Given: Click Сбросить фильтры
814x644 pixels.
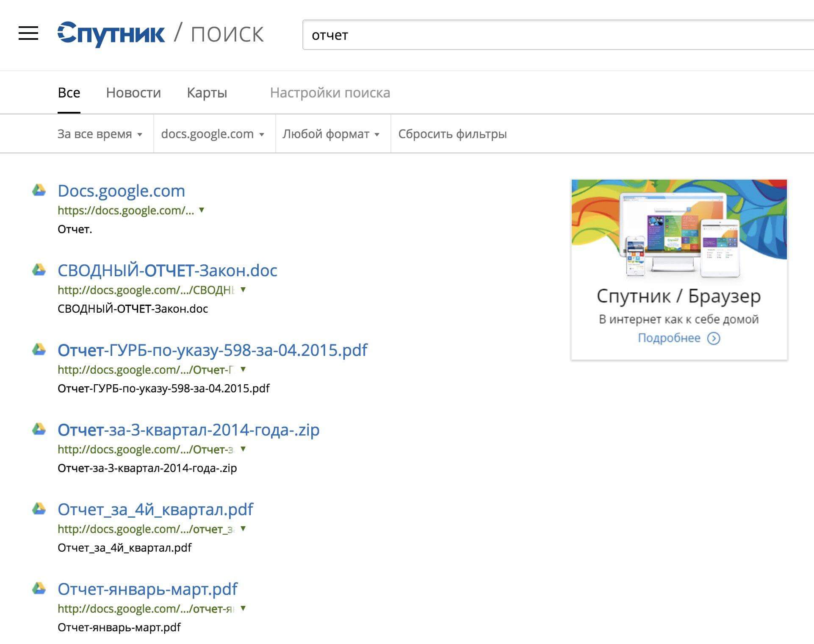Looking at the screenshot, I should point(452,134).
